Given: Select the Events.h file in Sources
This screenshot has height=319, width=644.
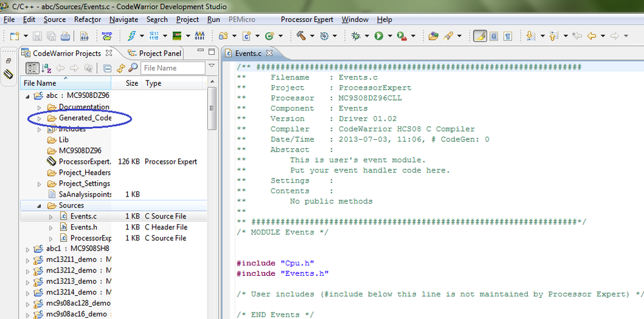Looking at the screenshot, I should click(x=84, y=227).
